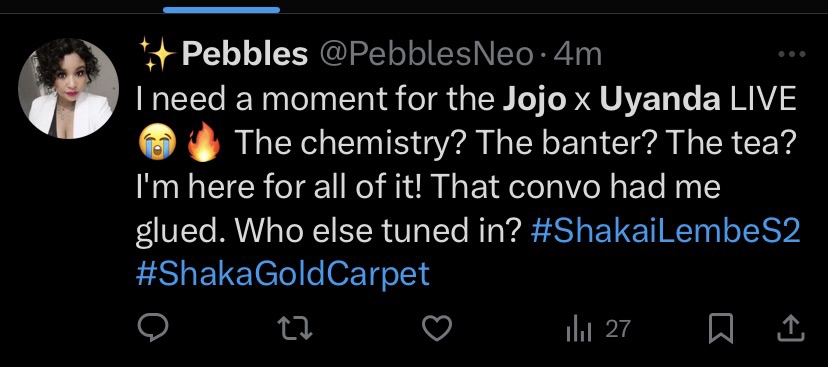Open the reply icon under the tweet
This screenshot has height=367, width=828.
coord(153,328)
